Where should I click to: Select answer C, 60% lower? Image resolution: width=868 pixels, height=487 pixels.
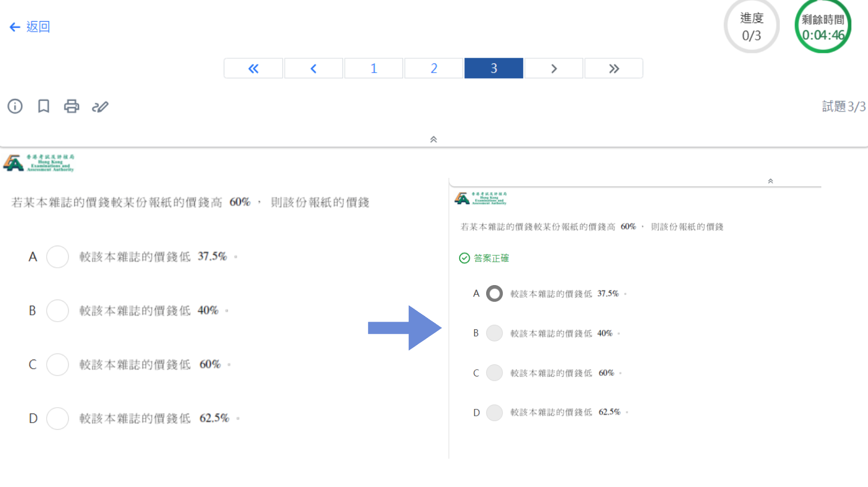(58, 364)
